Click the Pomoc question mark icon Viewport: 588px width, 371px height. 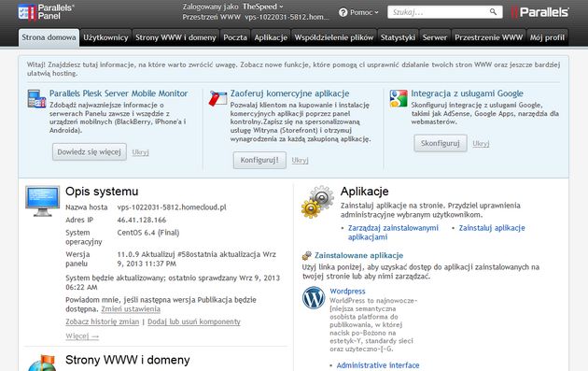coord(343,12)
